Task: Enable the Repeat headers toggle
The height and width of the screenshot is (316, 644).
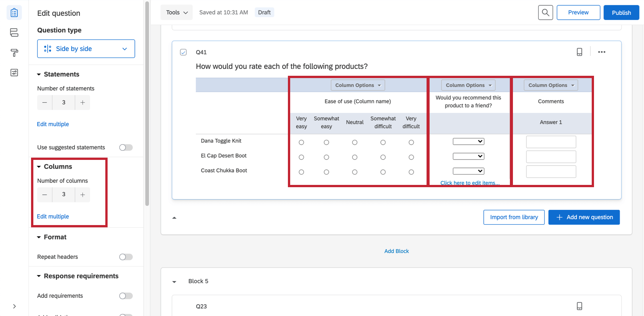Action: point(126,257)
